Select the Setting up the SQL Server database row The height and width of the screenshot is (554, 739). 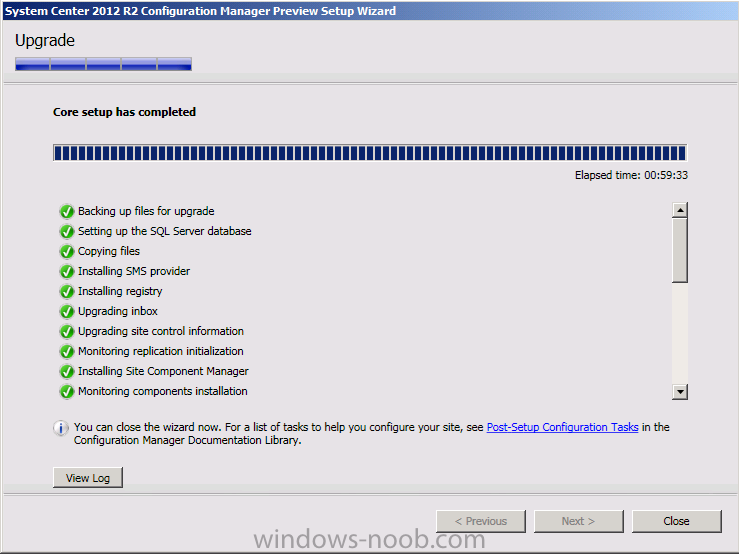point(156,232)
